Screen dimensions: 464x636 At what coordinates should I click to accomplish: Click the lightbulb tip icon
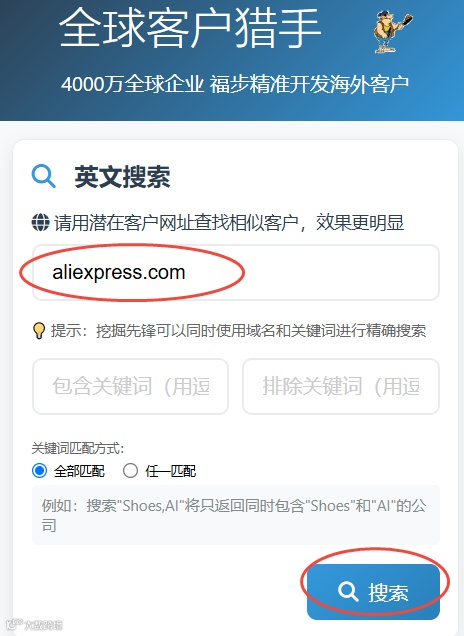point(39,331)
